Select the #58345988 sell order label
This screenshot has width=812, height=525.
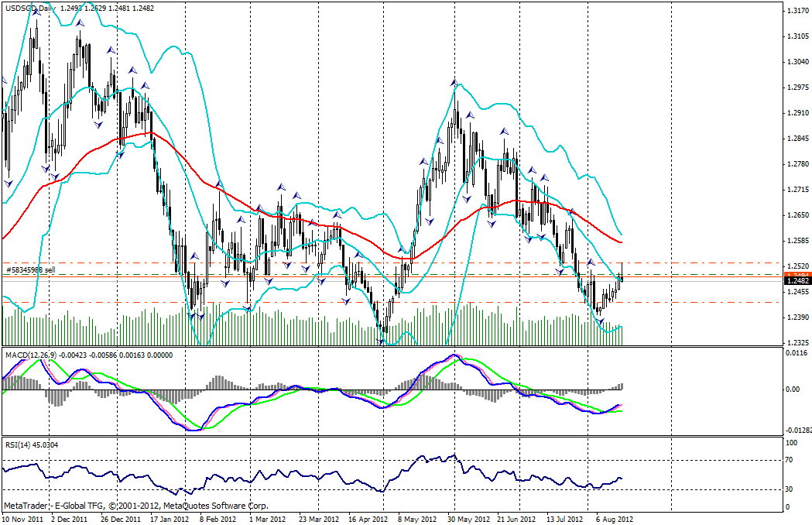coord(30,270)
